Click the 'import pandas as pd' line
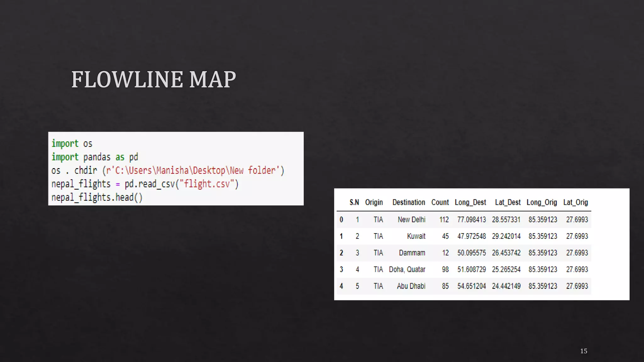The image size is (644, 362). pyautogui.click(x=95, y=157)
